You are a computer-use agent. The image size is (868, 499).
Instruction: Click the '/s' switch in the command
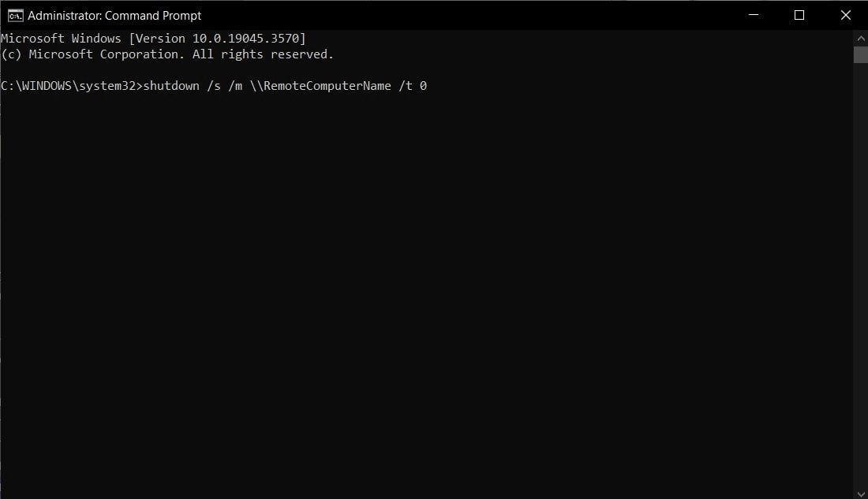(214, 85)
